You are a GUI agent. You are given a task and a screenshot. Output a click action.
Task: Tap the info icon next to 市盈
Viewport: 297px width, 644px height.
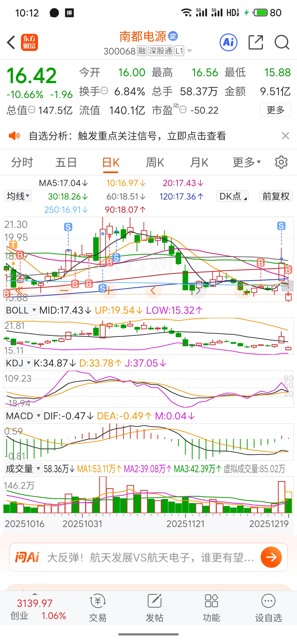tap(183, 110)
